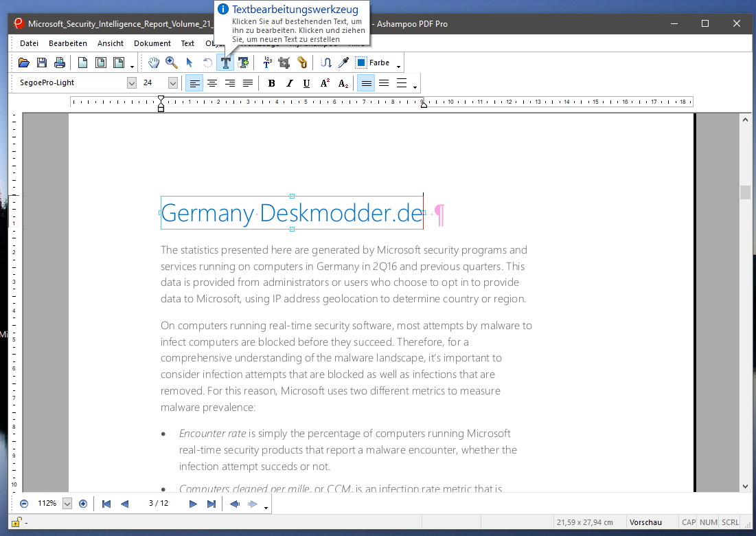The image size is (756, 536).
Task: Click the zoom out minus button
Action: 23,504
